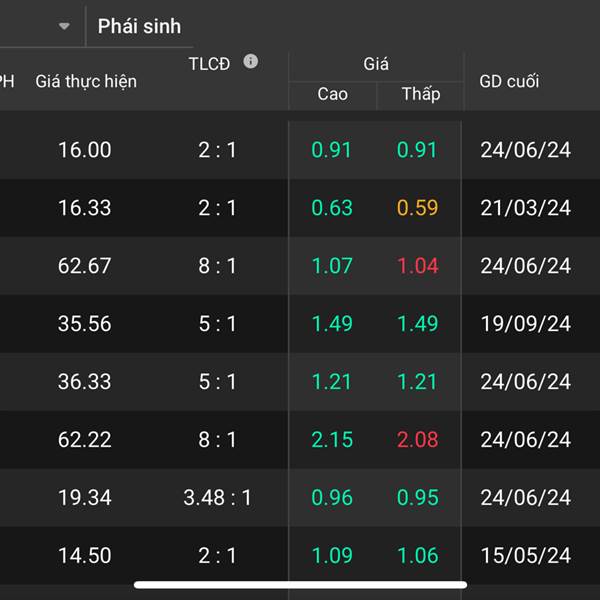Click the 15/05/24 last trading date
Image resolution: width=600 pixels, height=600 pixels.
525,555
